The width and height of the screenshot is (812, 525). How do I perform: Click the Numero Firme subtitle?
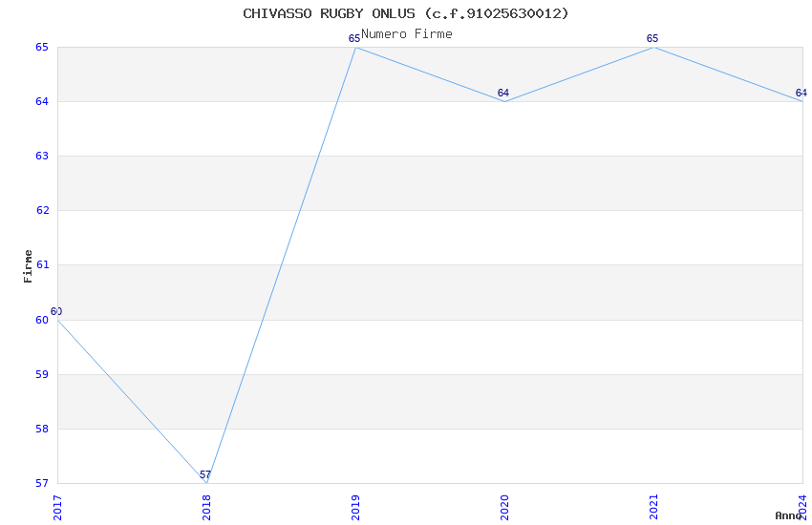pos(407,34)
